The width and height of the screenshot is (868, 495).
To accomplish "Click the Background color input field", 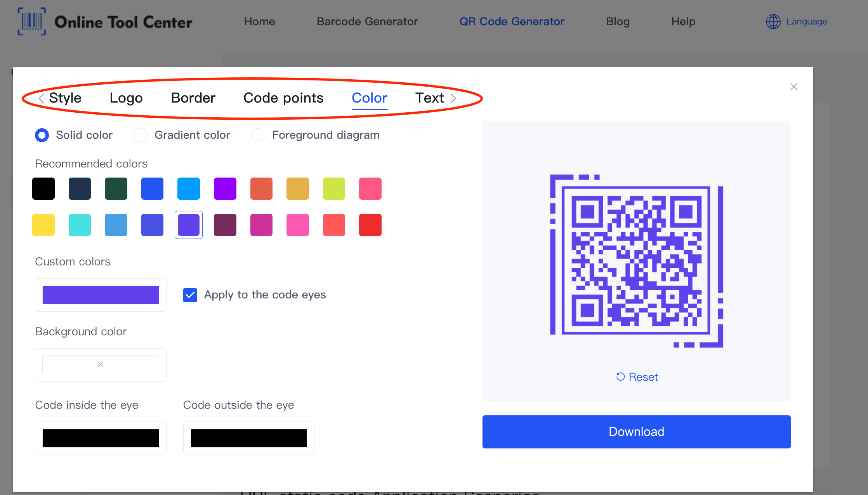I will 99,364.
